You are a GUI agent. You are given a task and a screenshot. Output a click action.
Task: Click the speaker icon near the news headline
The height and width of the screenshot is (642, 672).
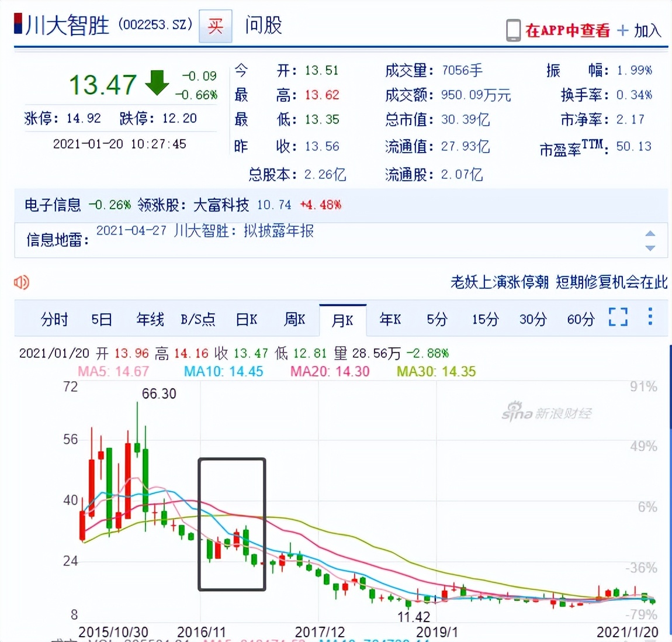tap(21, 282)
